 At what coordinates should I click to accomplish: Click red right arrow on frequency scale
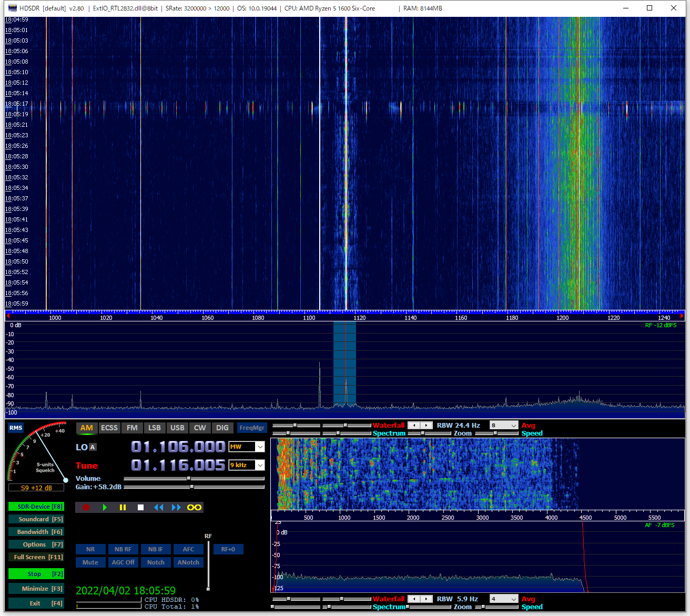point(682,316)
